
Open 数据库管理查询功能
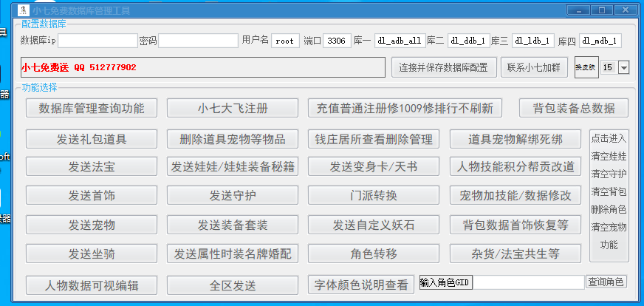[92, 109]
